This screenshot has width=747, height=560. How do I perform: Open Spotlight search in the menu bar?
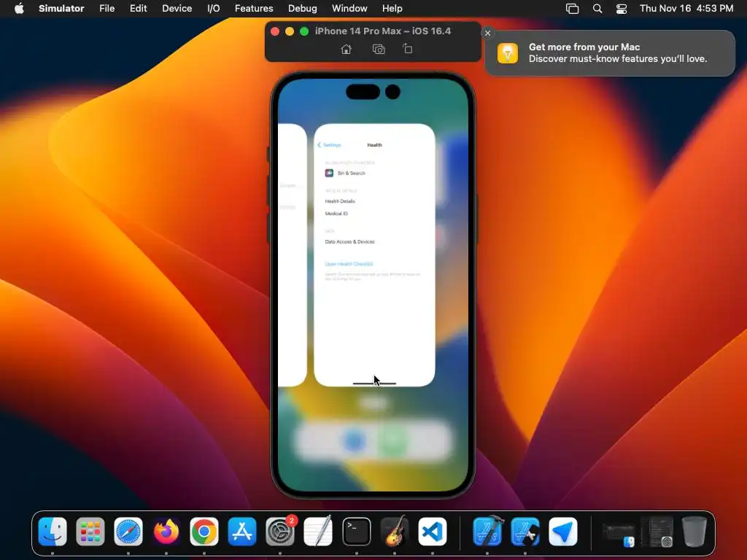click(x=597, y=9)
